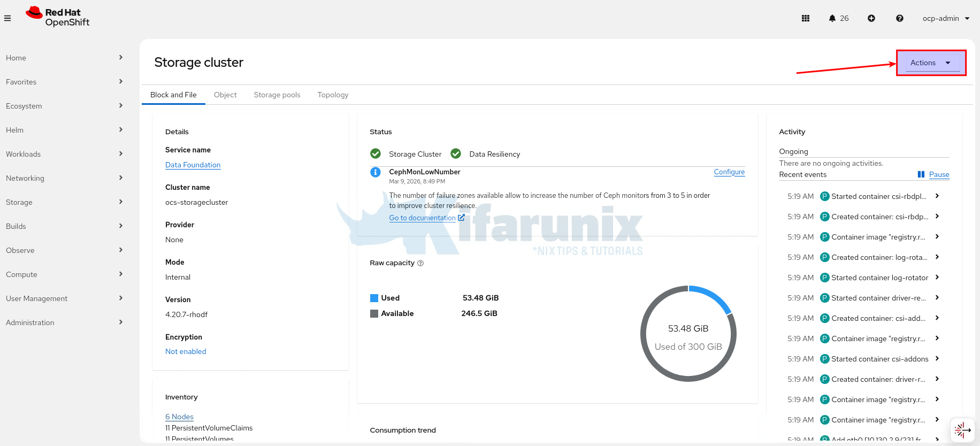
Task: Switch to the Storage pools tab
Action: point(277,95)
